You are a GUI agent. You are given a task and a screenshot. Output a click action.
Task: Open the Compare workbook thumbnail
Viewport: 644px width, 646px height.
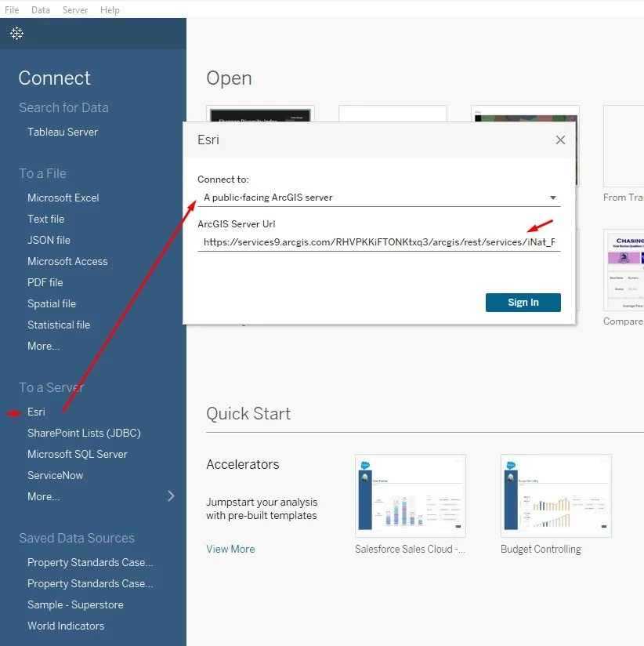coord(624,270)
